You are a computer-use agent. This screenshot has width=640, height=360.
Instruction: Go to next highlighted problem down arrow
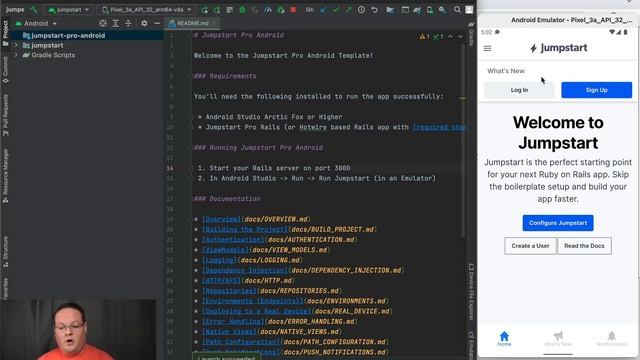point(460,37)
